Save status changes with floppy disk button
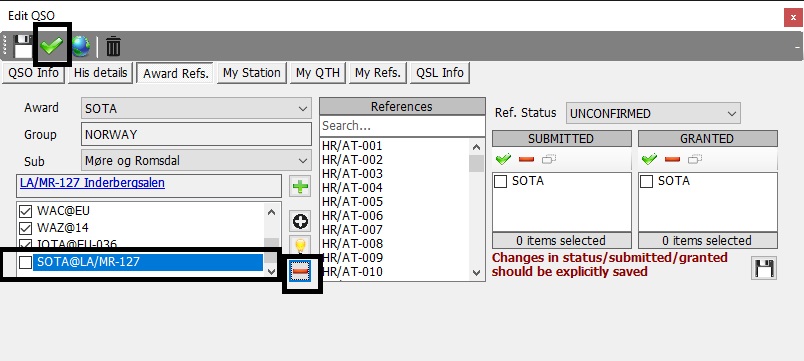804x361 pixels. click(764, 269)
